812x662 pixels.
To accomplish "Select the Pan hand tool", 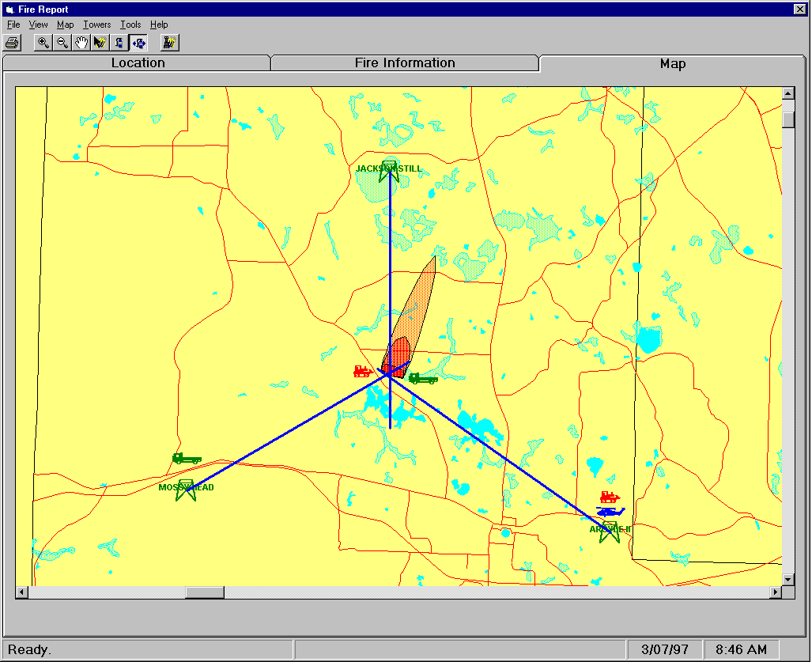I will 81,43.
